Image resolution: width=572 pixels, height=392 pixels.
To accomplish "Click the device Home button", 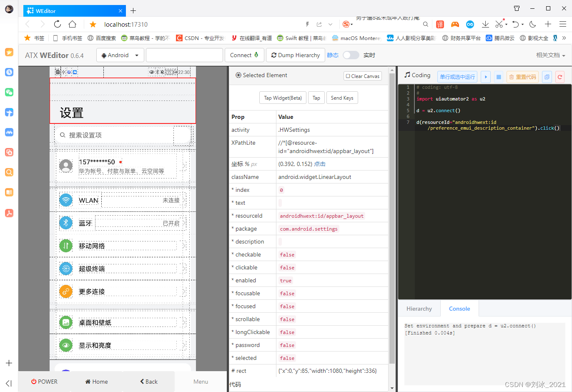I will point(96,382).
